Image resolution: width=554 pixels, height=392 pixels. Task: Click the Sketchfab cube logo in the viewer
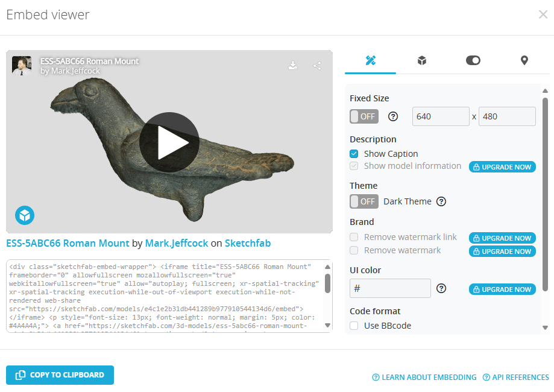click(25, 215)
